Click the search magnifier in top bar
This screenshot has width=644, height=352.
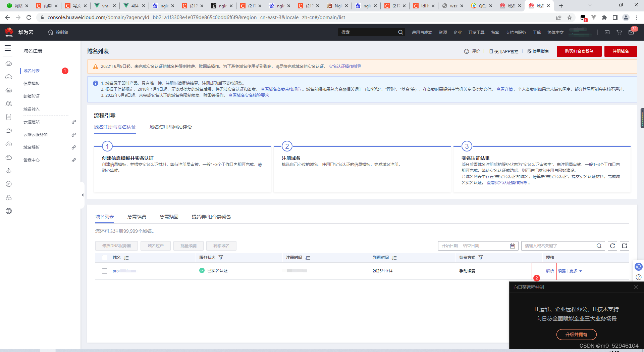(400, 32)
